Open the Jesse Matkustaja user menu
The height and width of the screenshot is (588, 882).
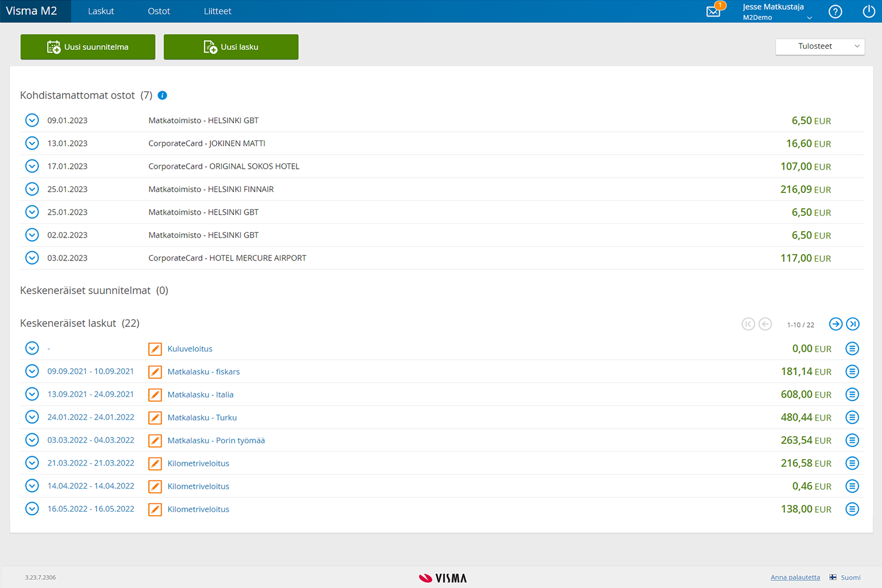tap(777, 11)
